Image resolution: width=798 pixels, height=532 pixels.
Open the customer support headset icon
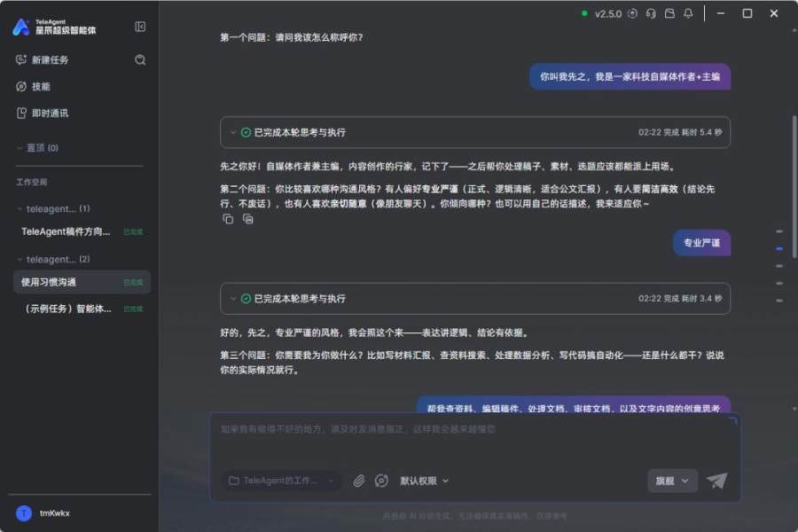(x=651, y=14)
